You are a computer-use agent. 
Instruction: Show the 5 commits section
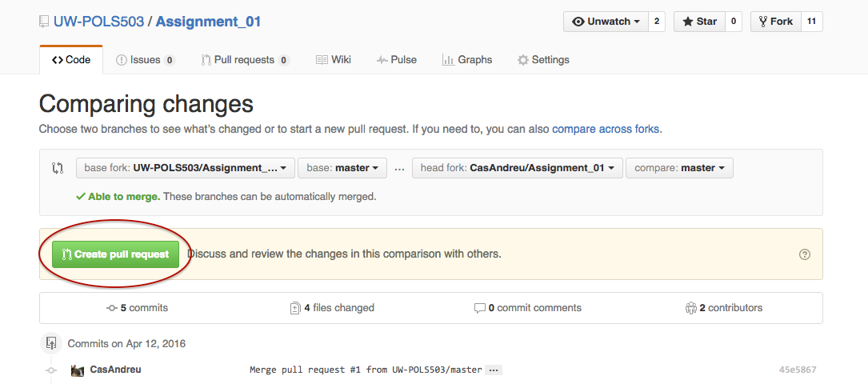(x=138, y=308)
